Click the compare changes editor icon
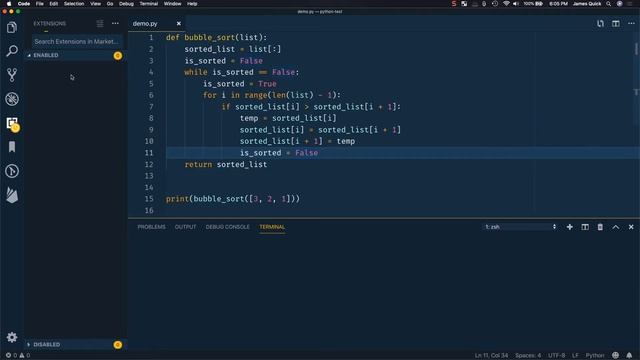Viewport: 640px width, 360px height. (x=600, y=24)
